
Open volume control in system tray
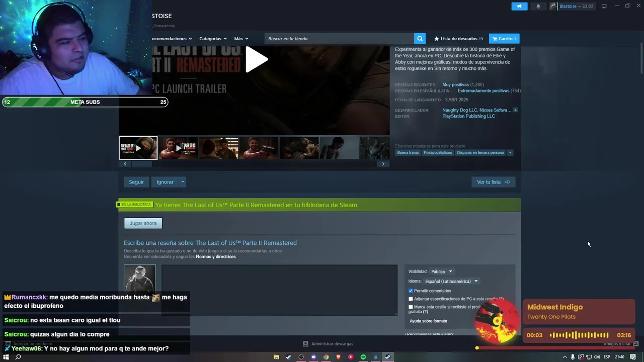coord(597,357)
